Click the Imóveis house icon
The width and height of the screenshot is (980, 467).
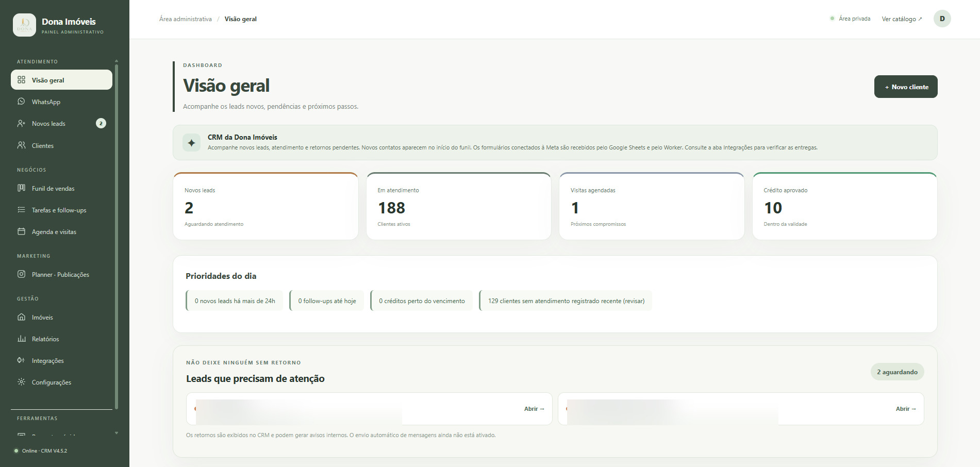[21, 317]
